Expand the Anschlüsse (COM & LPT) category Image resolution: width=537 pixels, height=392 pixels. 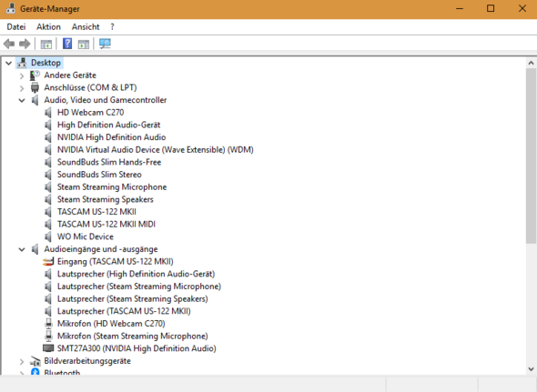pyautogui.click(x=22, y=88)
